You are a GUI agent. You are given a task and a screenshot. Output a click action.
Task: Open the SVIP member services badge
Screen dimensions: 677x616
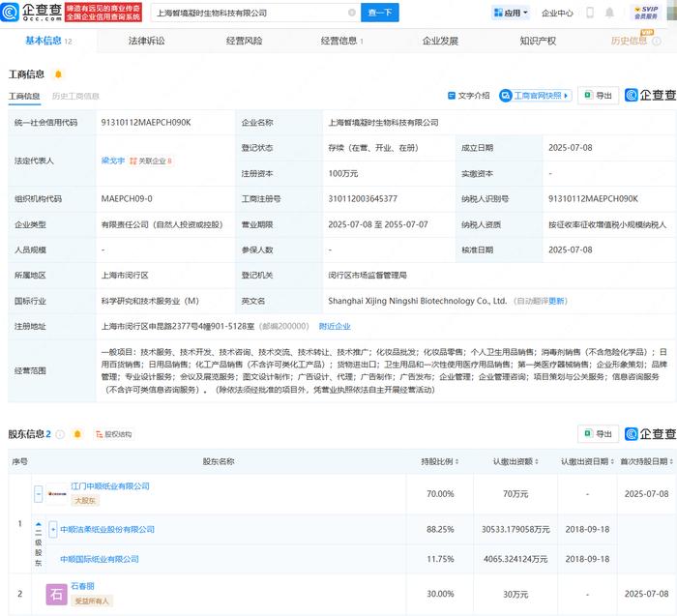646,13
